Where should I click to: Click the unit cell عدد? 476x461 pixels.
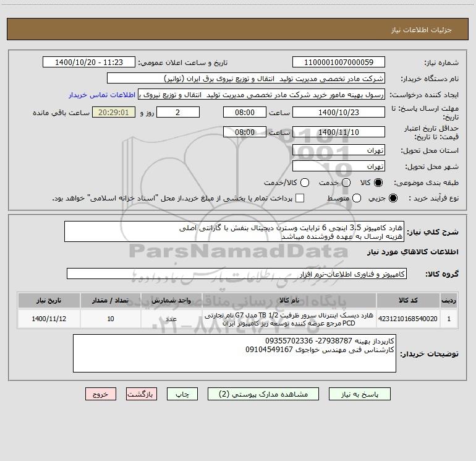pos(171,319)
